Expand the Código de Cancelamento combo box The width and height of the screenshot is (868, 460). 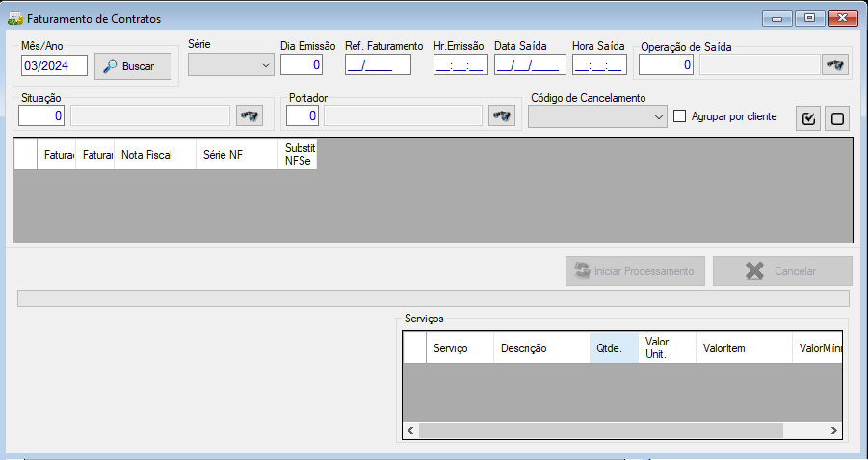coord(597,116)
